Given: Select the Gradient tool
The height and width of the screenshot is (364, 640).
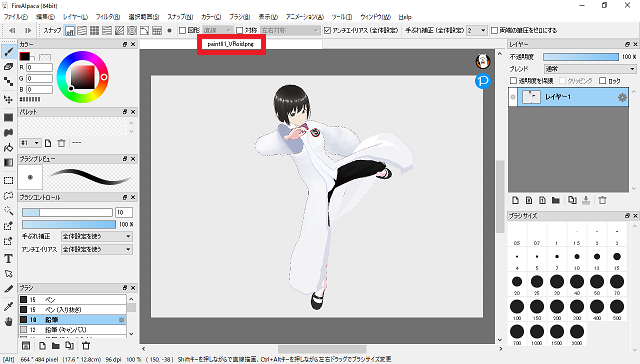Looking at the screenshot, I should (8, 162).
